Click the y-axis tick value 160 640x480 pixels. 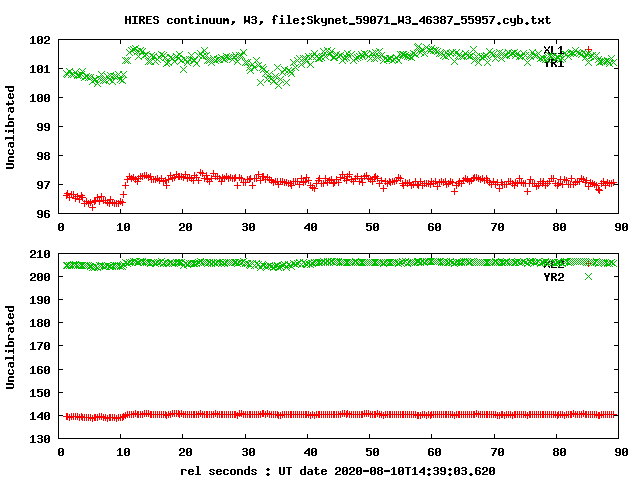40,370
